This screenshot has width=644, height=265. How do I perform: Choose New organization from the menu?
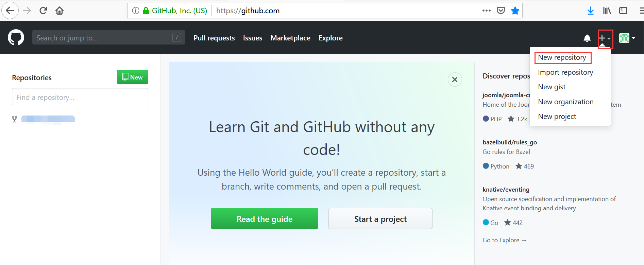click(x=566, y=102)
